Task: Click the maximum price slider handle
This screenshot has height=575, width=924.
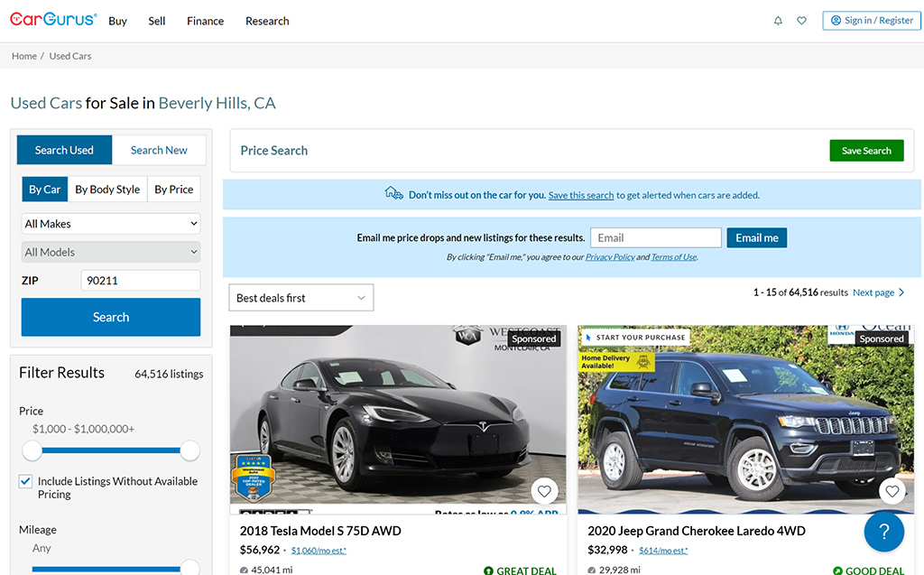Action: pos(189,450)
